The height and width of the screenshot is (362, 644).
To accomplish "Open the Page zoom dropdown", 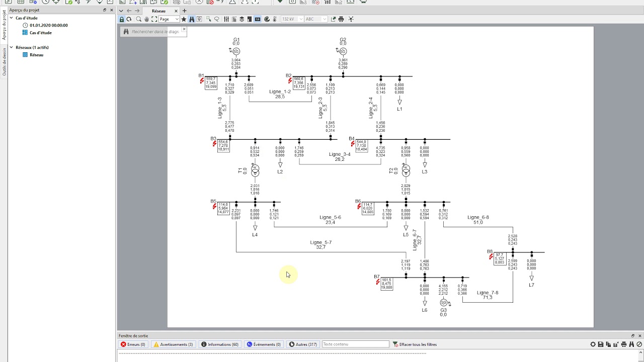I will (169, 19).
